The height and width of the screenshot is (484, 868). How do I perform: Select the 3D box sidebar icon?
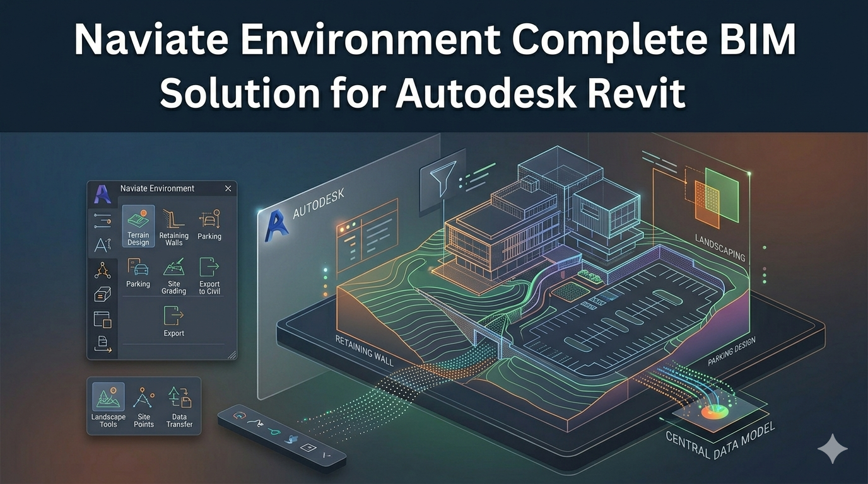point(102,294)
